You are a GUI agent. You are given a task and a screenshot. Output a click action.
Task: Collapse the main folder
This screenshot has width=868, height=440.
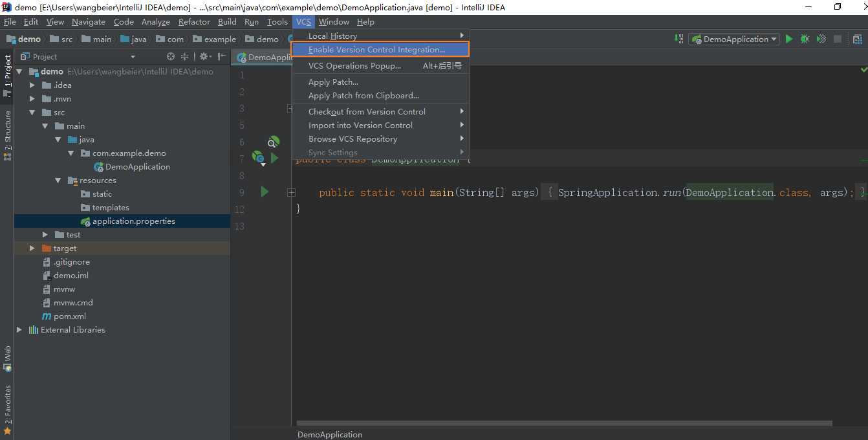click(45, 126)
